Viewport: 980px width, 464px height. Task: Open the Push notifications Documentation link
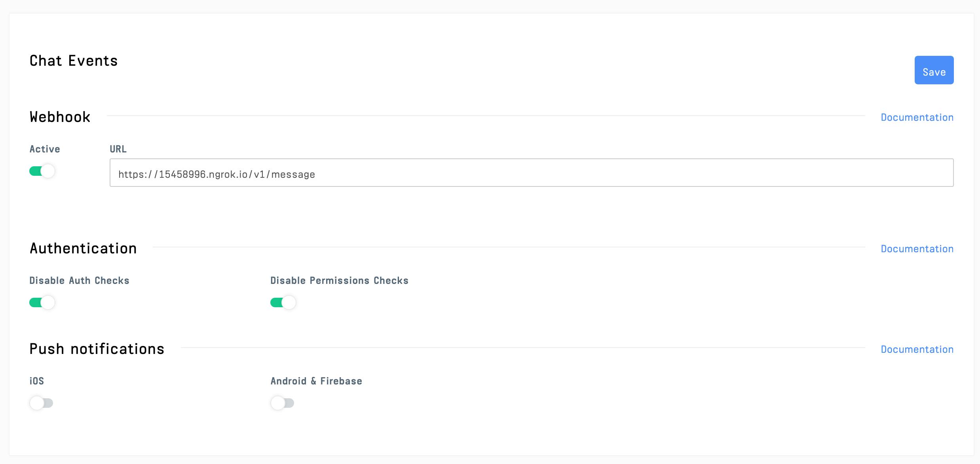click(x=917, y=350)
